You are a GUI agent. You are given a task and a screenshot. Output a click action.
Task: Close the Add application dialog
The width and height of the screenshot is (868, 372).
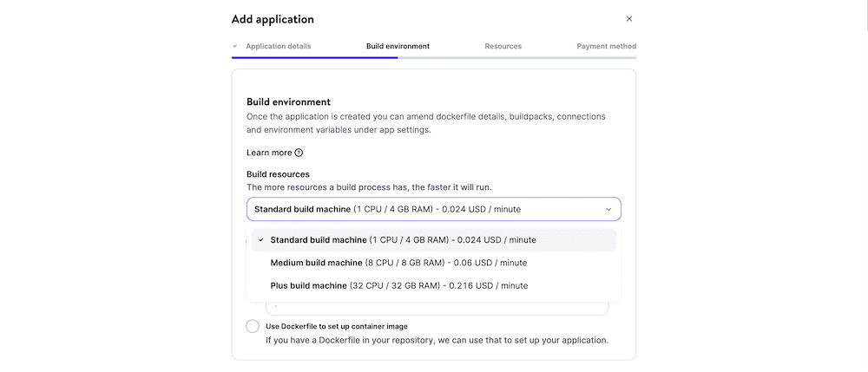tap(629, 19)
